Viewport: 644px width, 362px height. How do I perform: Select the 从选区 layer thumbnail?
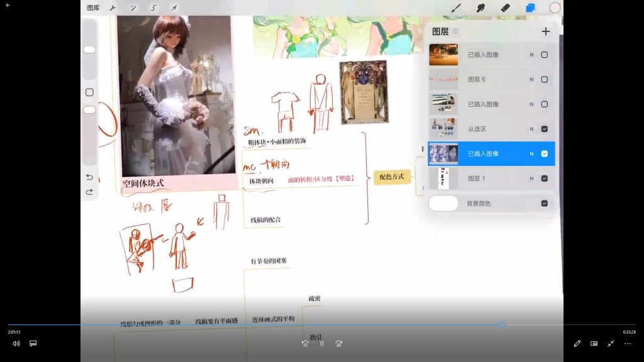click(443, 129)
